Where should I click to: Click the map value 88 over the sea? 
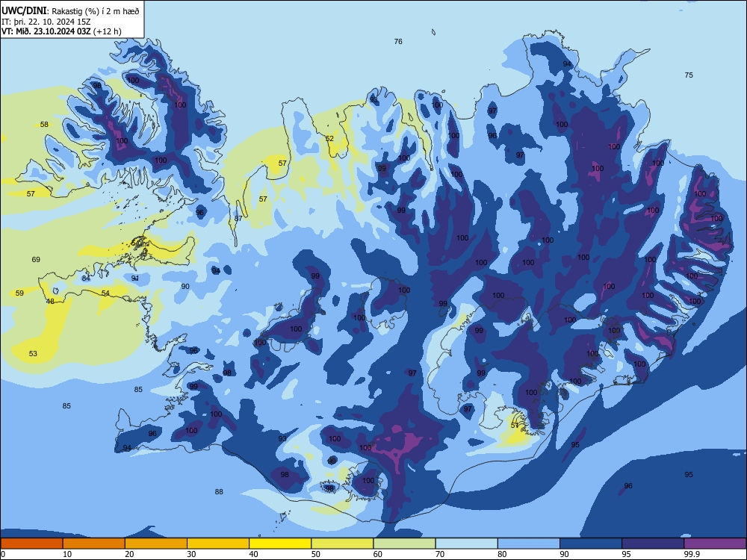pyautogui.click(x=219, y=491)
